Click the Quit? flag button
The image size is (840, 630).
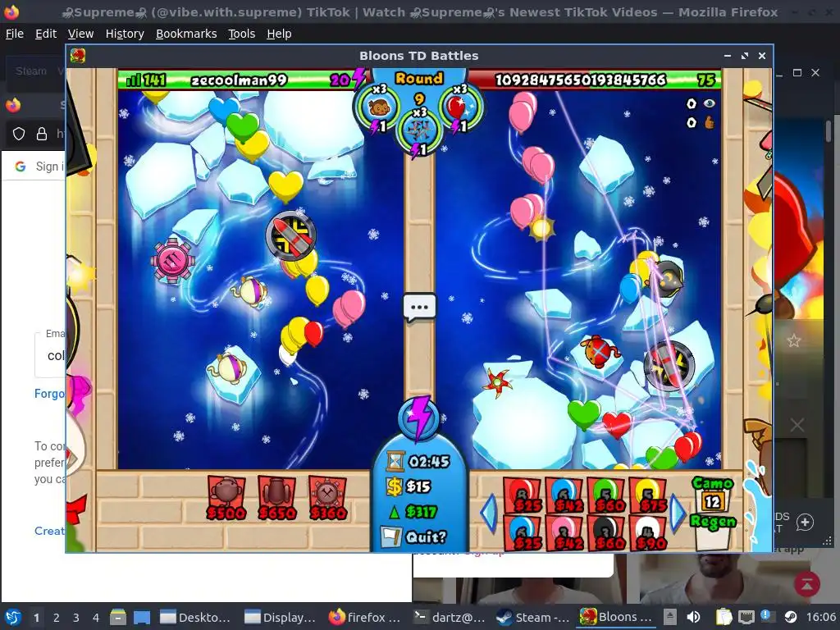[x=413, y=536]
